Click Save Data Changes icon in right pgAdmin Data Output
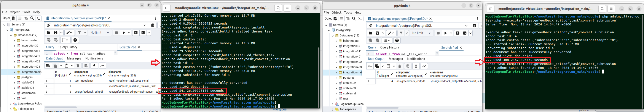The image size is (644, 112). (408, 66)
